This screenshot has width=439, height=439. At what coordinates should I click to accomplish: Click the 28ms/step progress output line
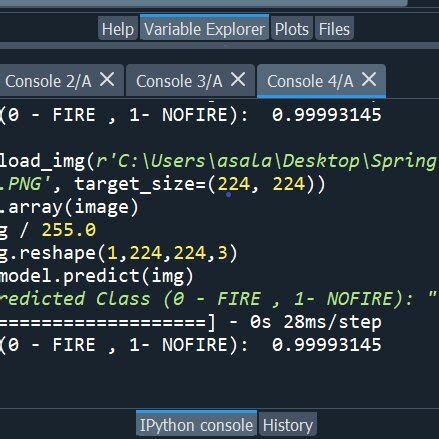pos(191,322)
